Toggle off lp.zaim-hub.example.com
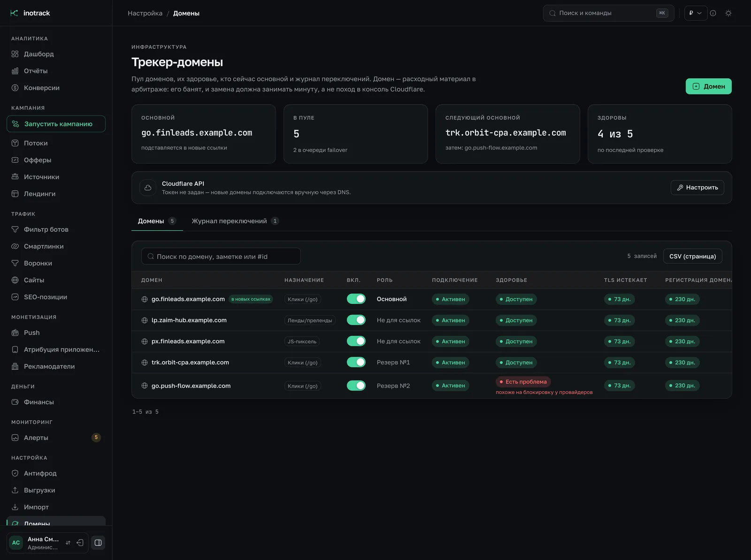The width and height of the screenshot is (751, 560). (356, 320)
